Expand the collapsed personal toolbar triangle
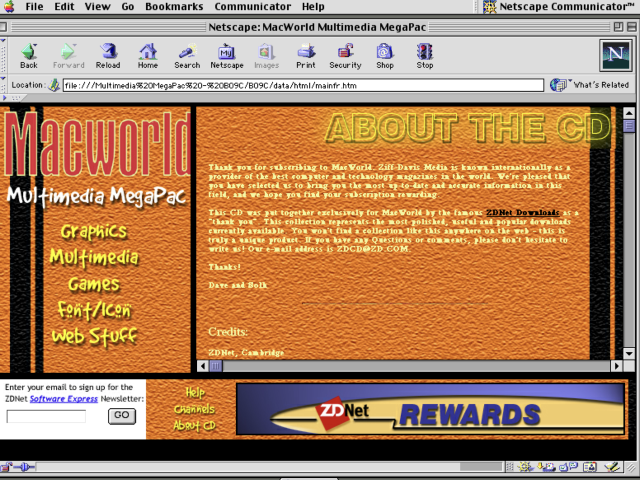The width and height of the screenshot is (640, 480). click(x=4, y=98)
